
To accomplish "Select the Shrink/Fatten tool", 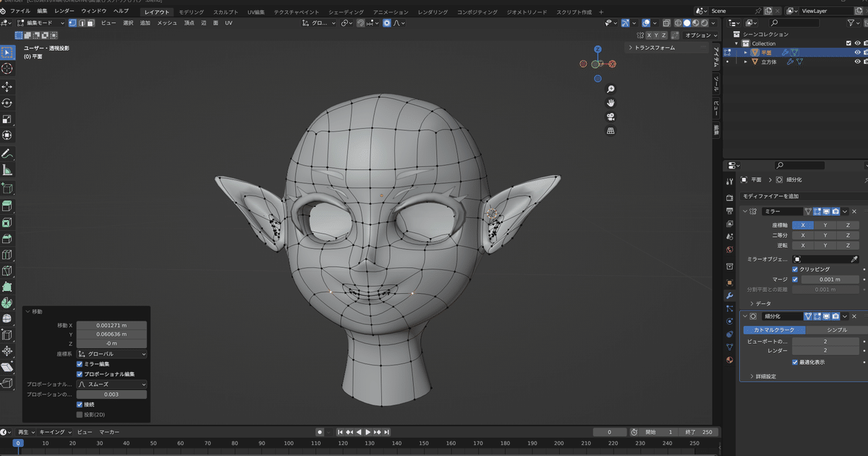I will (x=7, y=350).
